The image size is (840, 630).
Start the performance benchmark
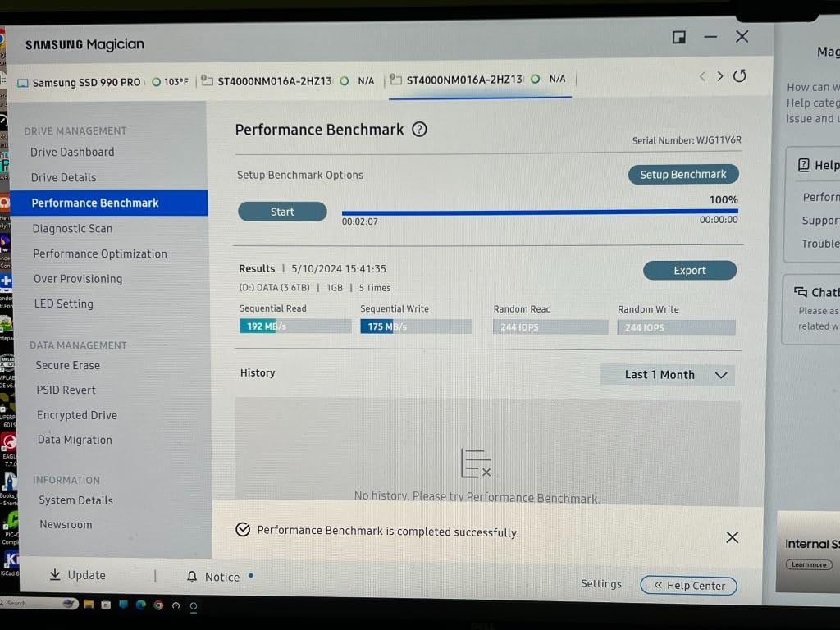(282, 212)
